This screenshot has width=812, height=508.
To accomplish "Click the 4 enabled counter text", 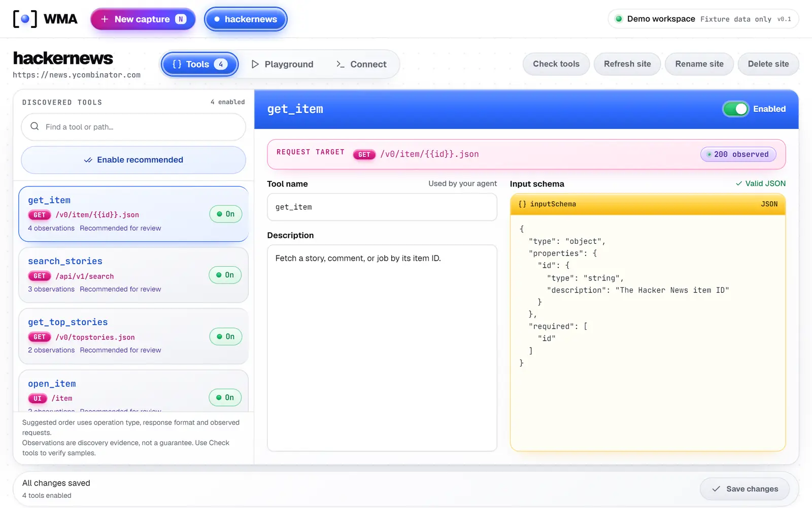I will (x=228, y=102).
